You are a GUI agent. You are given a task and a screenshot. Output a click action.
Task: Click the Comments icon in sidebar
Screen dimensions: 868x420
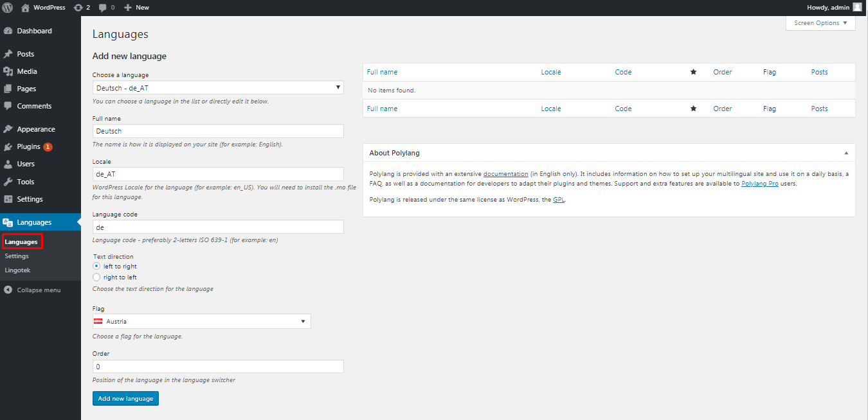[x=8, y=106]
